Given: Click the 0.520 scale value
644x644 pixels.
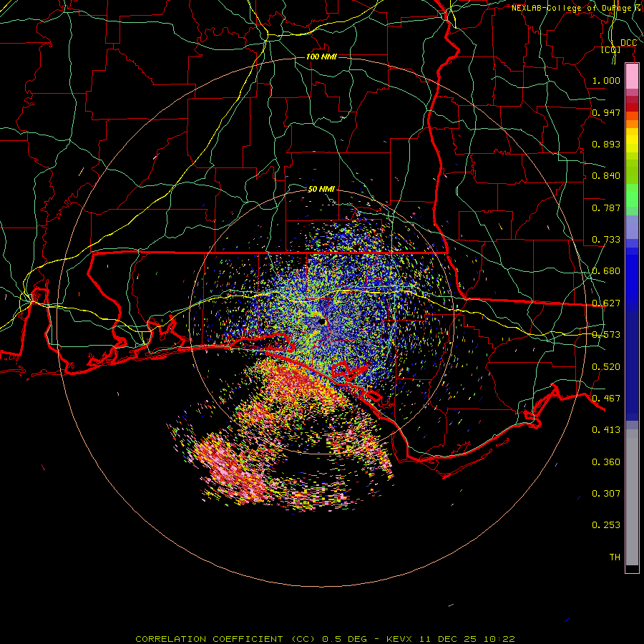Looking at the screenshot, I should (606, 367).
